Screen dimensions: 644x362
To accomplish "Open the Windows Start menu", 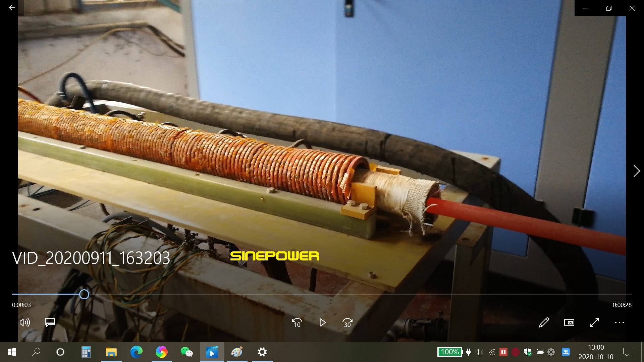I will pos(12,352).
